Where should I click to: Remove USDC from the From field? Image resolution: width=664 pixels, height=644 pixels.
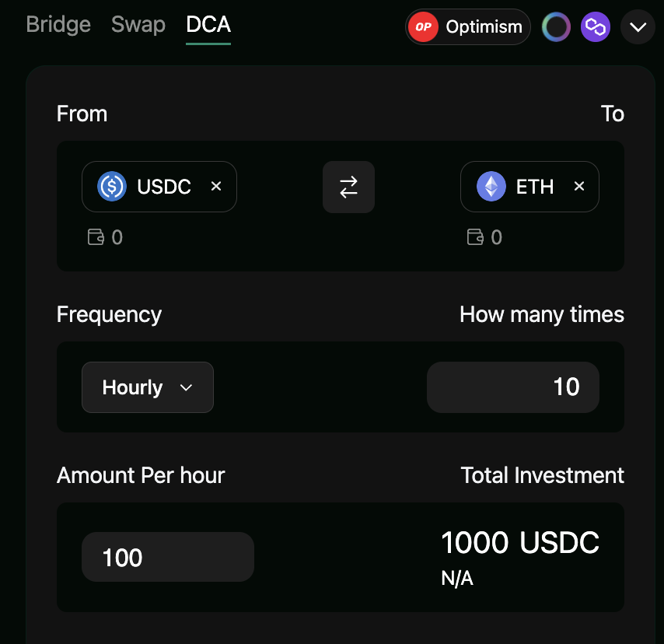coord(215,187)
